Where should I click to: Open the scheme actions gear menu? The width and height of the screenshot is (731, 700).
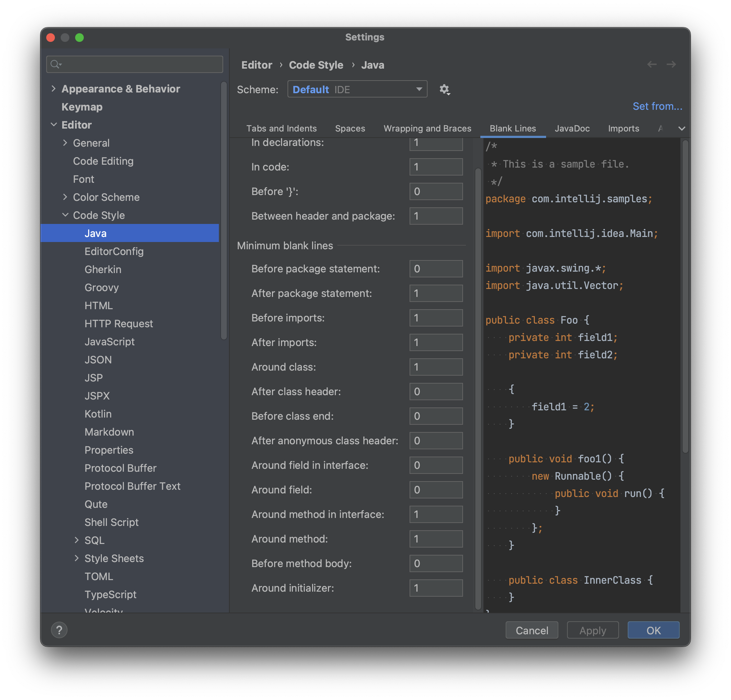(x=444, y=90)
